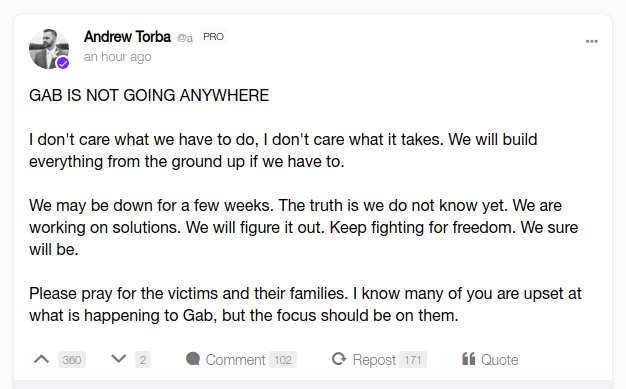Click the upvote count 360
Viewport: 626px width, 389px height.
coord(72,360)
